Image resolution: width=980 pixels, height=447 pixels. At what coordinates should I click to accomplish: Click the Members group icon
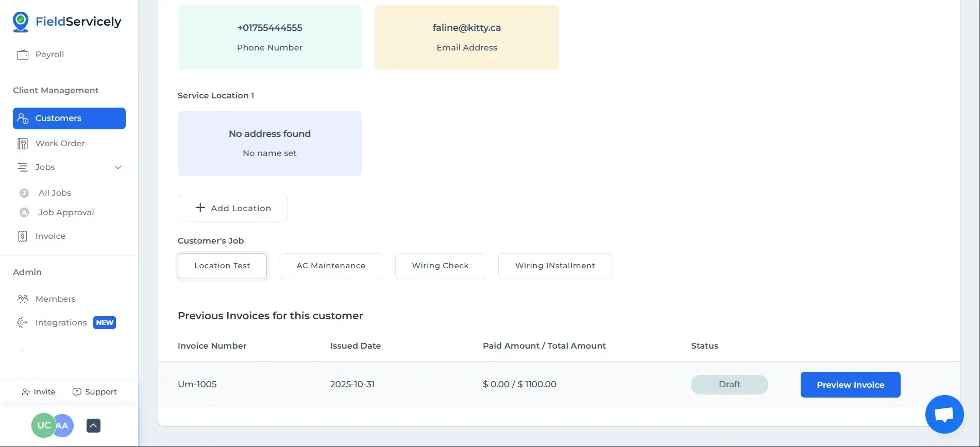[x=23, y=299]
